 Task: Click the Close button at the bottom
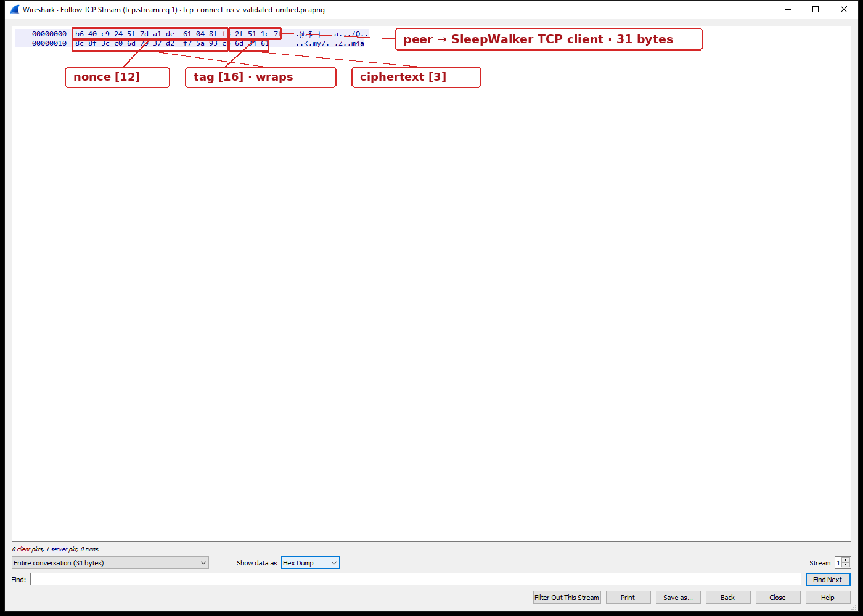point(778,597)
